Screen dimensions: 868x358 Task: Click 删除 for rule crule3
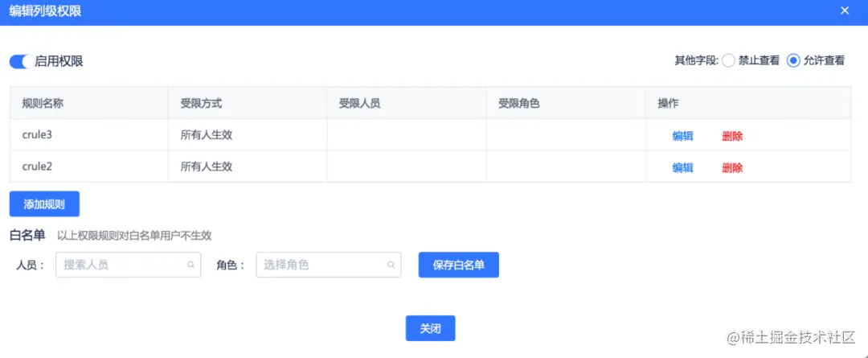pyautogui.click(x=732, y=136)
